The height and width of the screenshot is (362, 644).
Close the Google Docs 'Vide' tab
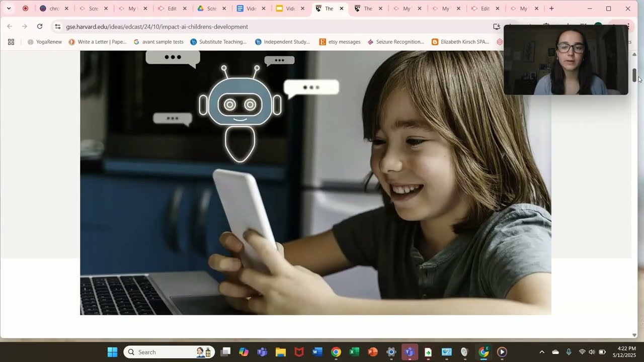263,9
